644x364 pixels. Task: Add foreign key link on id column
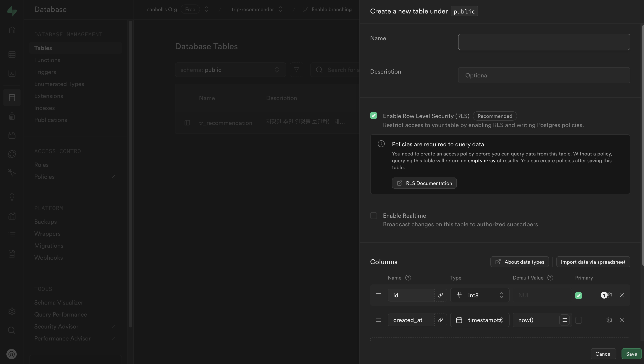tap(440, 295)
